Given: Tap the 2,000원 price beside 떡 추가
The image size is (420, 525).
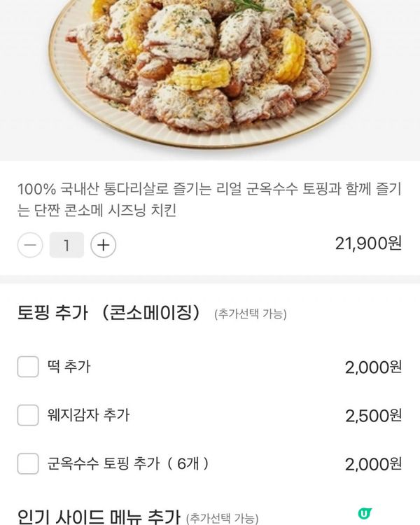Looking at the screenshot, I should pos(373,367).
